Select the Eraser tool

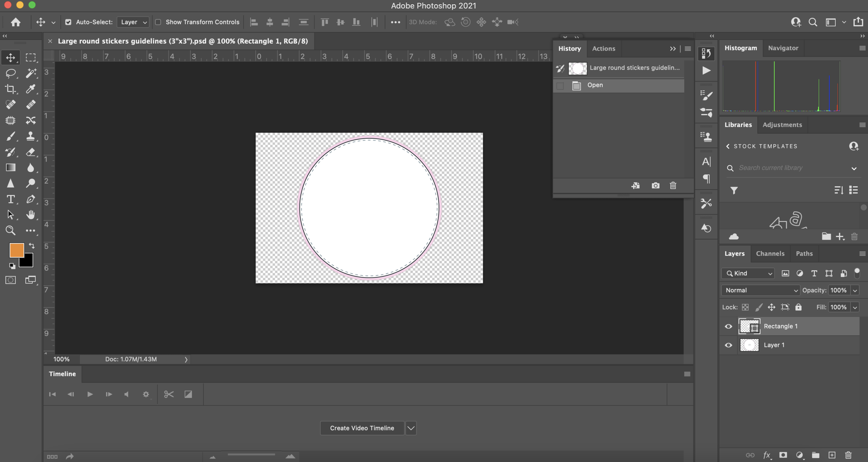click(x=31, y=152)
